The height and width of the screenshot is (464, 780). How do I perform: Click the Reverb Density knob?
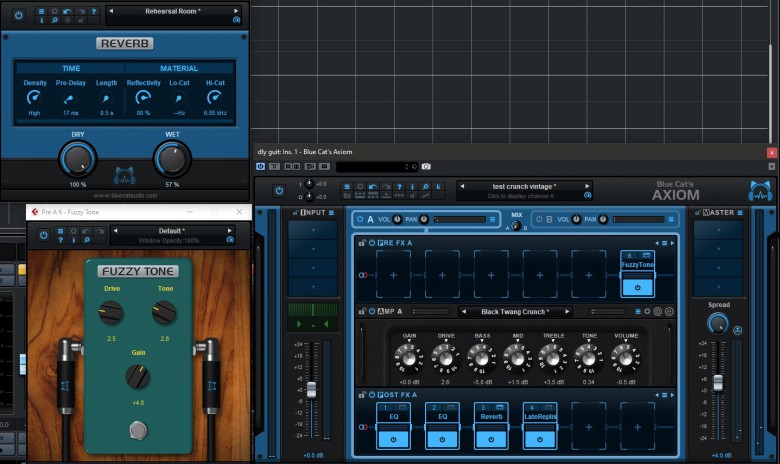[34, 97]
